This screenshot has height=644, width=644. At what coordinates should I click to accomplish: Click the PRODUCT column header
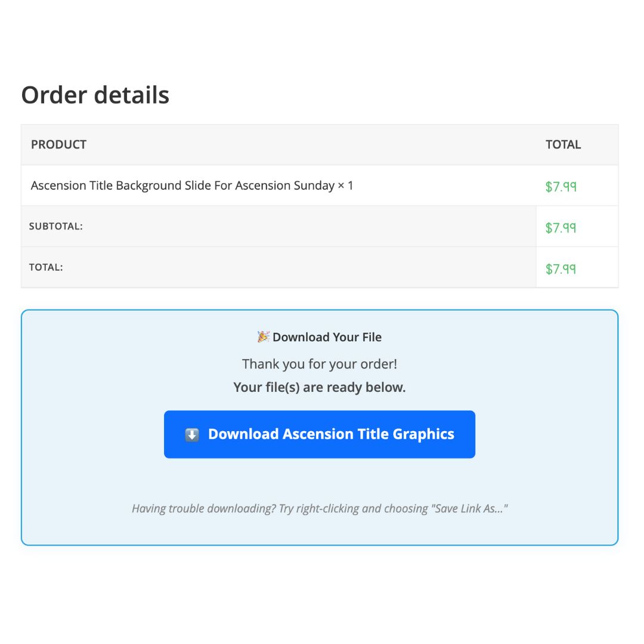click(58, 144)
